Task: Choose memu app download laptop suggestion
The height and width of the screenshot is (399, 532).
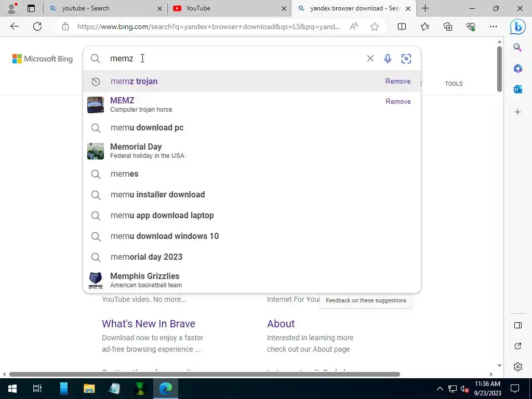Action: pos(252,216)
